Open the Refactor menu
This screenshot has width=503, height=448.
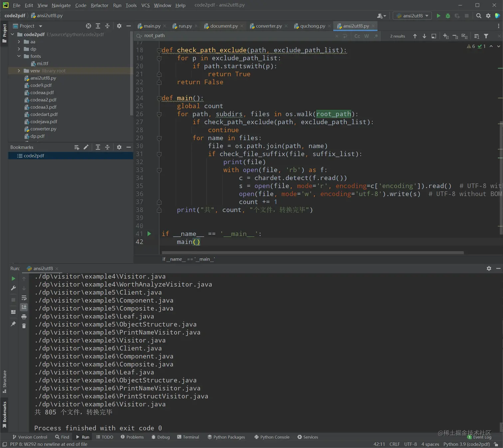[x=99, y=5]
